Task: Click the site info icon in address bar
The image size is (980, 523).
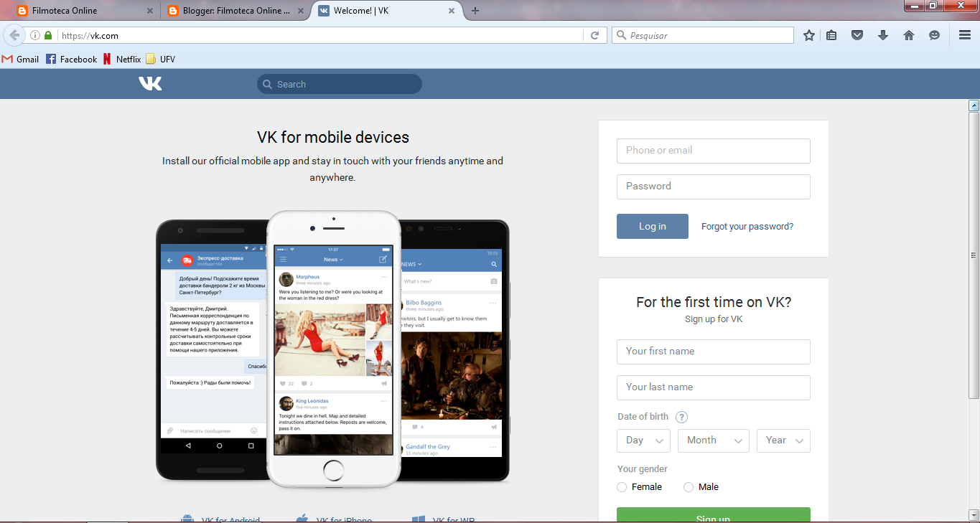Action: click(34, 35)
